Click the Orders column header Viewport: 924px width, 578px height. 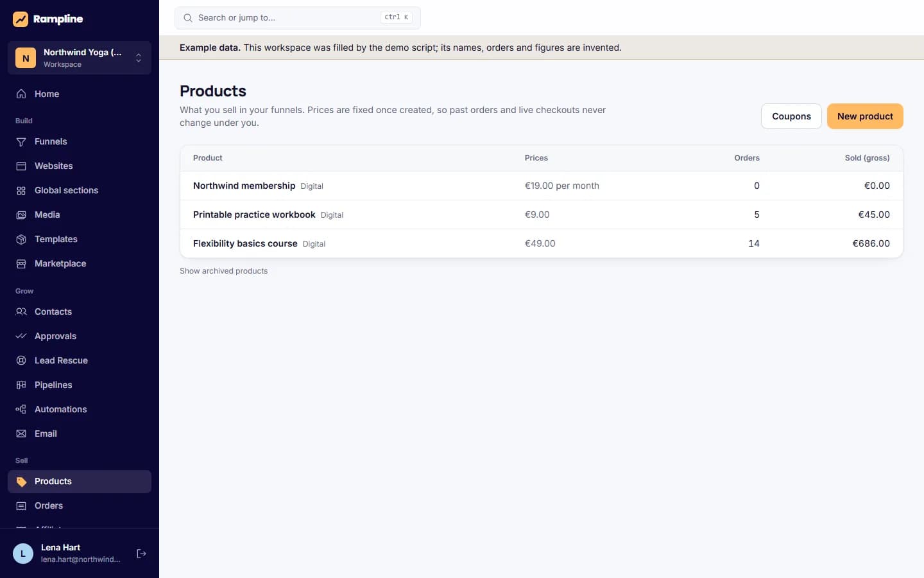point(747,158)
